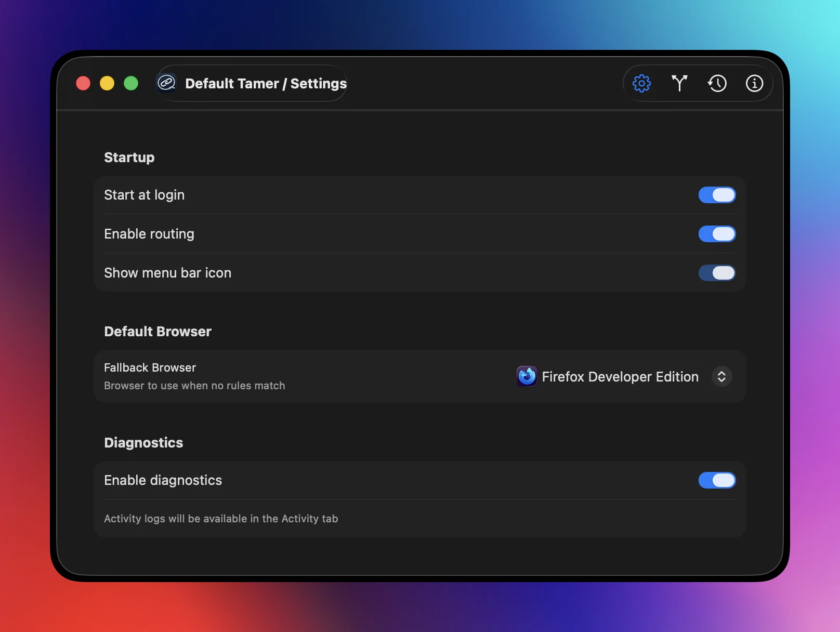Click the Default Browser section header
Viewport: 840px width, 632px height.
coord(157,331)
